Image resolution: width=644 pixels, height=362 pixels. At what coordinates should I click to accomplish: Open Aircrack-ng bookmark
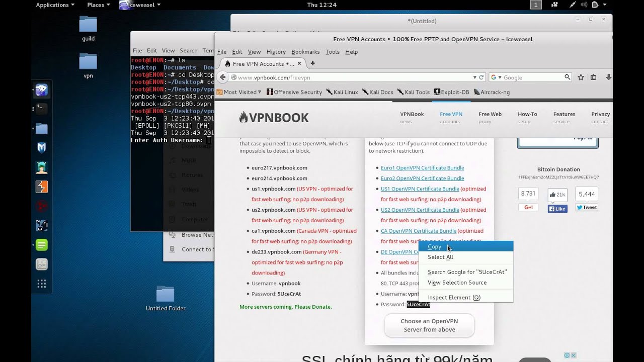tap(492, 92)
